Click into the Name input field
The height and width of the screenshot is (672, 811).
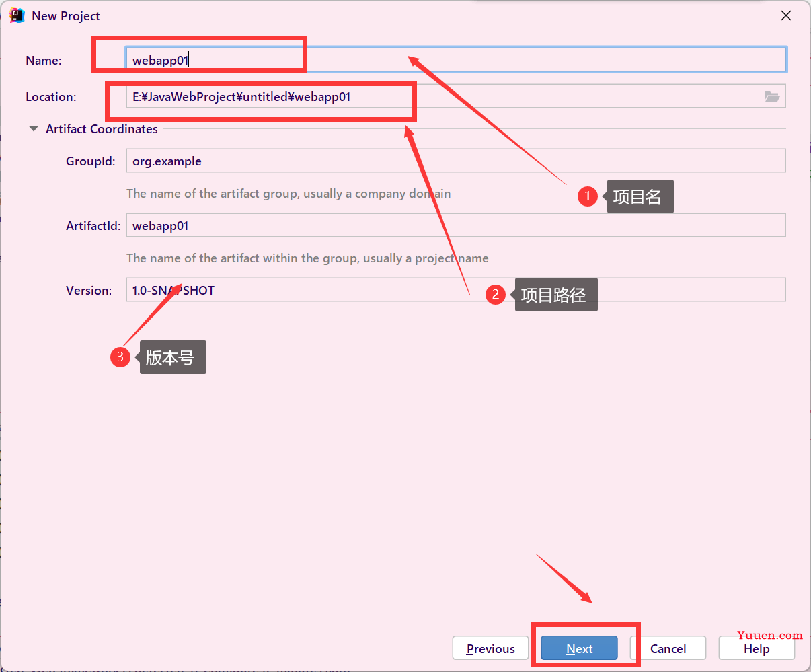click(x=456, y=60)
